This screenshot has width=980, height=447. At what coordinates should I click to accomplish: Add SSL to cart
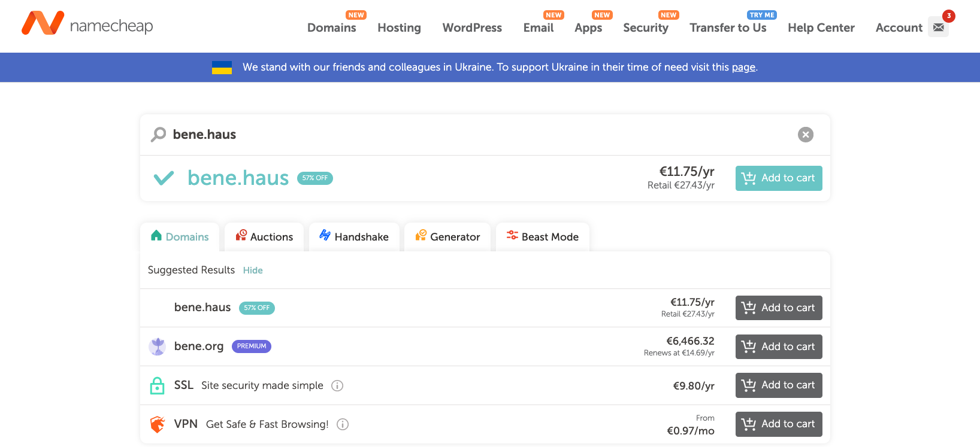pos(779,385)
